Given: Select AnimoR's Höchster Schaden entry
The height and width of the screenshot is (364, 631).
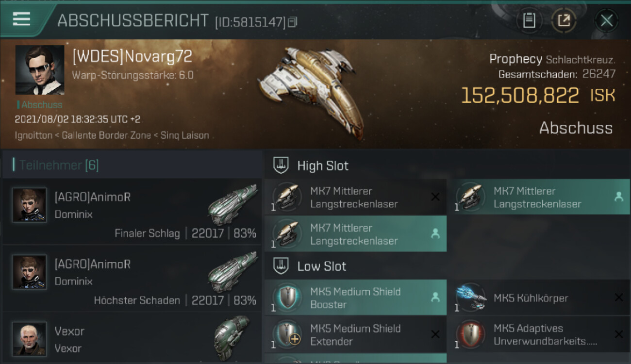Looking at the screenshot, I should pos(133,279).
